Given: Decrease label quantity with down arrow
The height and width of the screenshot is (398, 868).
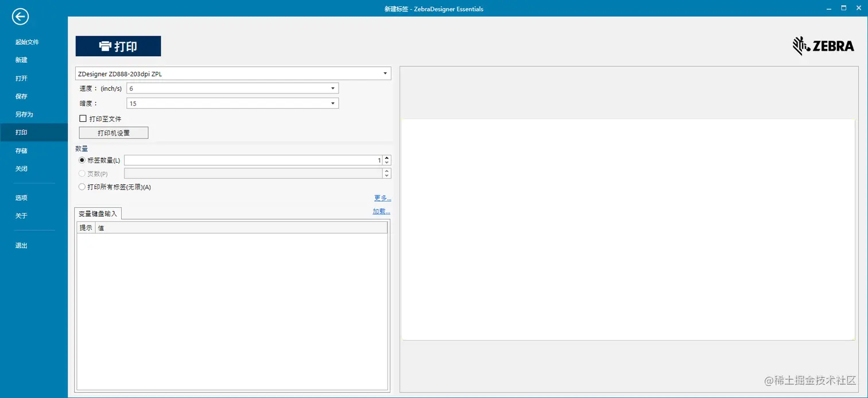Looking at the screenshot, I should pos(387,163).
